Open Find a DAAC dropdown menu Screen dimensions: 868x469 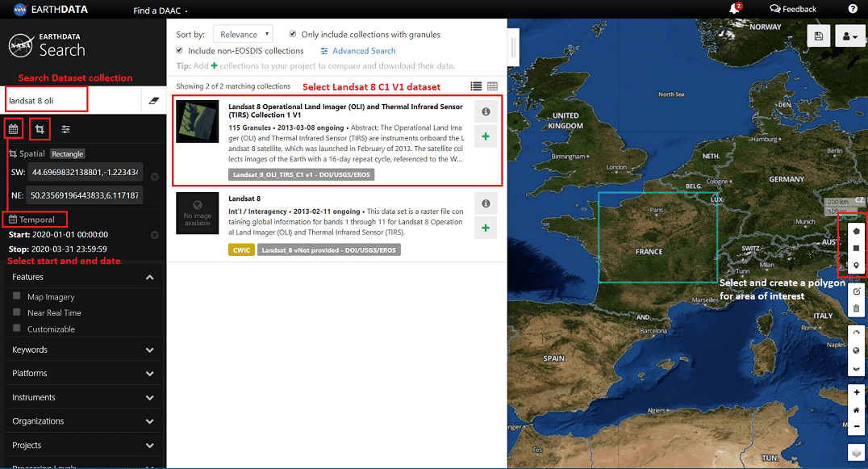pyautogui.click(x=160, y=10)
